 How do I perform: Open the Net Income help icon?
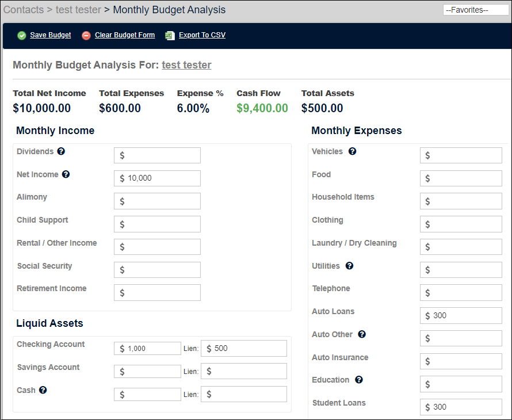[66, 174]
